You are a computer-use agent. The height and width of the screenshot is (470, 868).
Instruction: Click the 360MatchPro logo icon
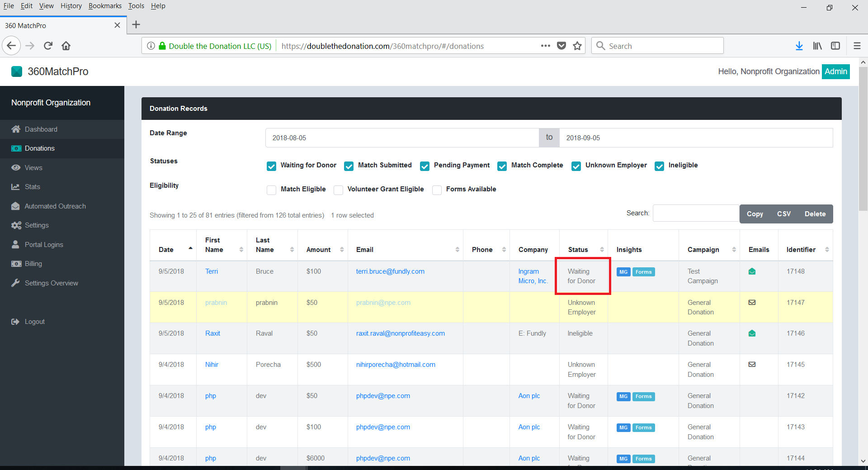(17, 71)
